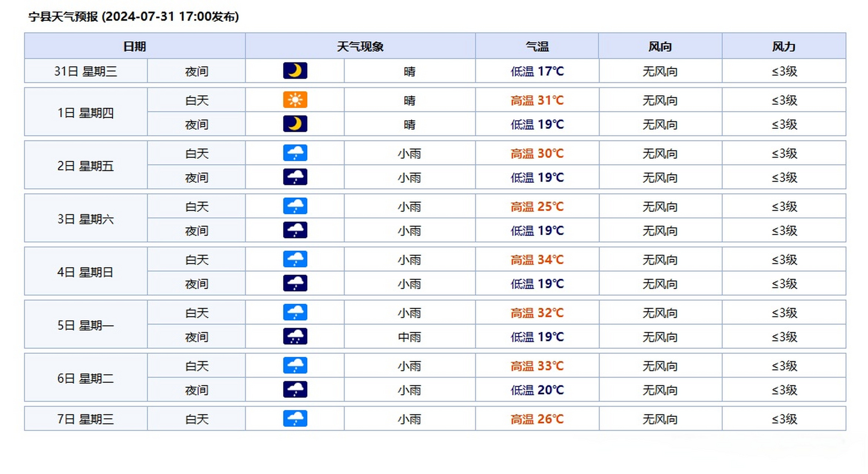This screenshot has height=474, width=868.
Task: Click the night rain icon for 4日
Action: (x=295, y=283)
